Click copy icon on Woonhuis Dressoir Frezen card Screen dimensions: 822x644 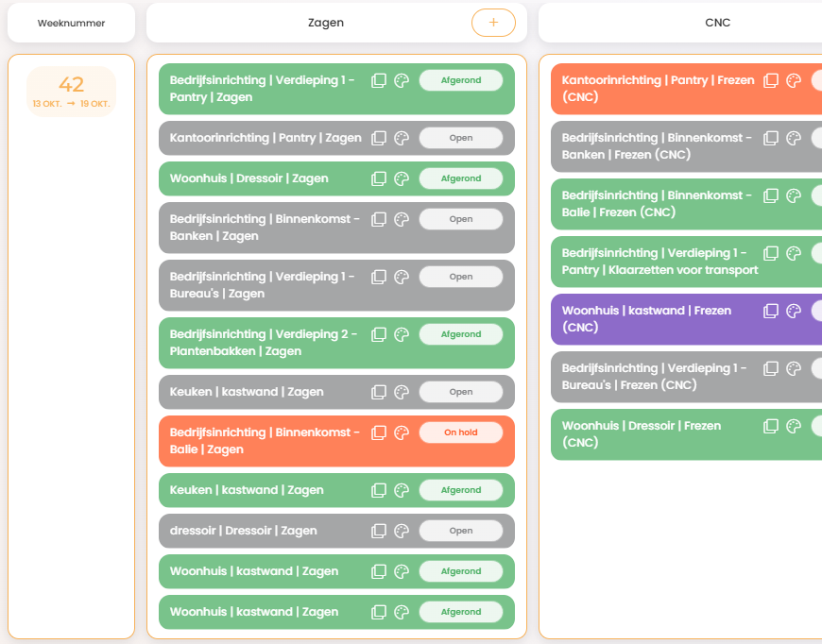[x=771, y=426]
